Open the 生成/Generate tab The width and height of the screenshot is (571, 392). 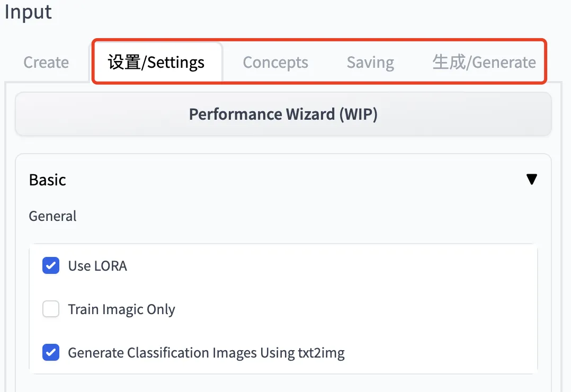[x=484, y=63]
